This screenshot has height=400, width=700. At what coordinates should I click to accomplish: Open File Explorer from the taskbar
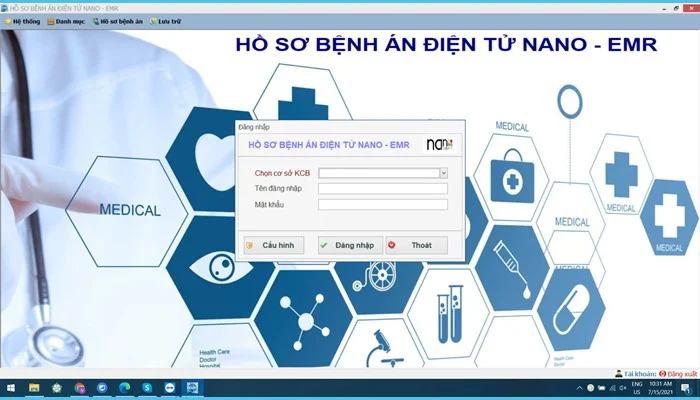click(x=34, y=388)
